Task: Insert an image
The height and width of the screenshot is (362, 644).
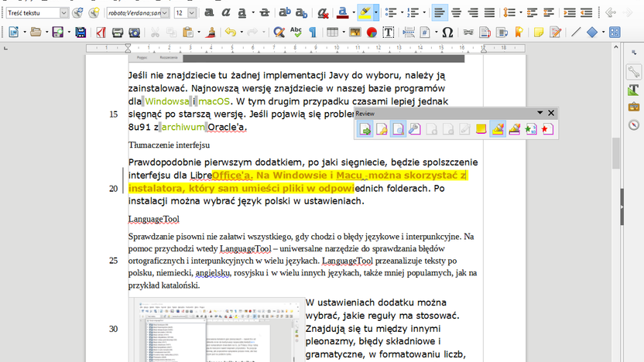Action: [x=355, y=32]
